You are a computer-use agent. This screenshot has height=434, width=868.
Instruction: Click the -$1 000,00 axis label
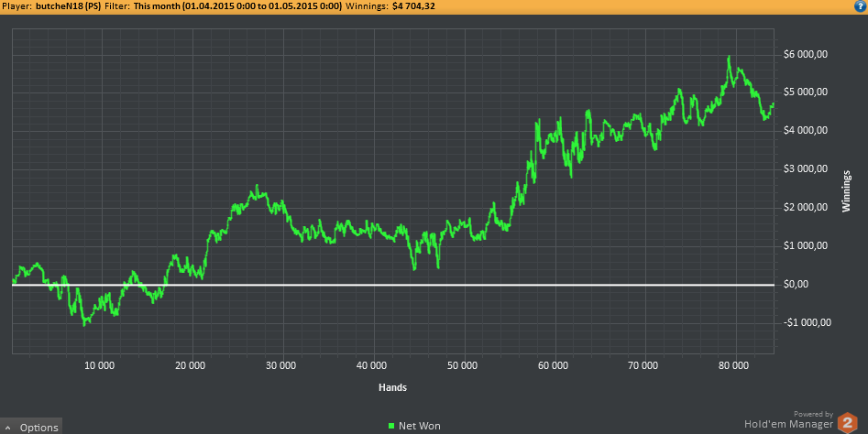tap(808, 322)
